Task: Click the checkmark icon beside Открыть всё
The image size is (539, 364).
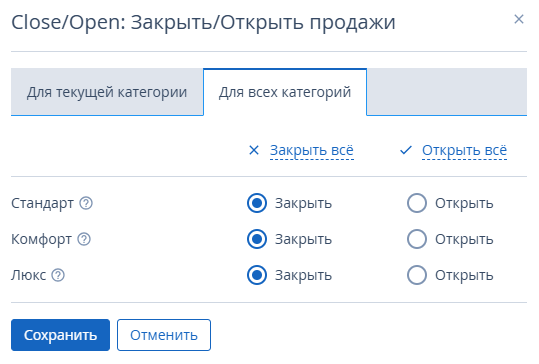Action: [x=406, y=150]
